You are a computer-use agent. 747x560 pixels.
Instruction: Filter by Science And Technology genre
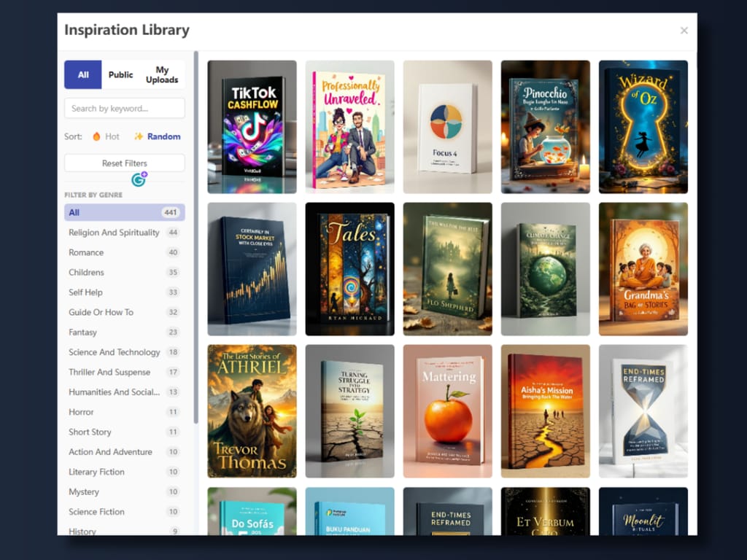(x=124, y=352)
